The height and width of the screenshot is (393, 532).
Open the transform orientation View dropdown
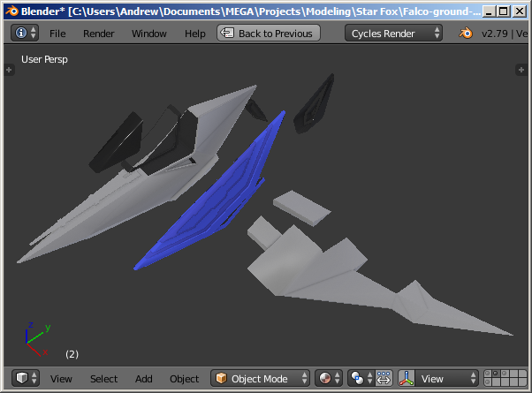[447, 378]
